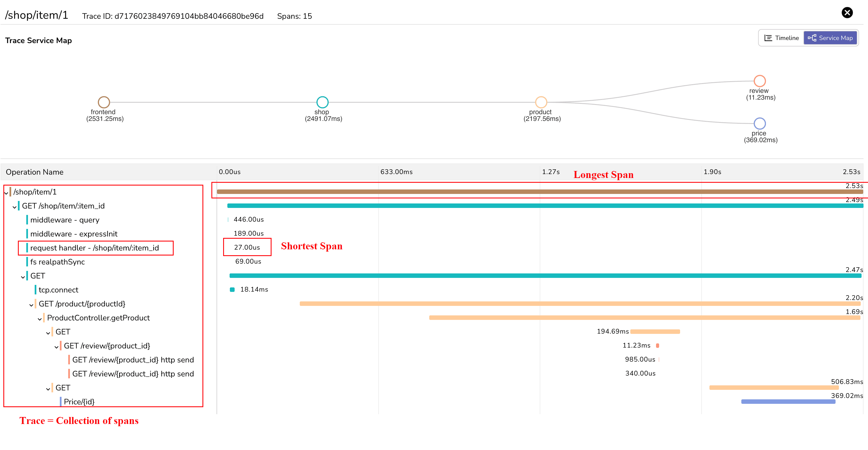
Task: Click the tcp.connect span marker square
Action: tap(232, 289)
